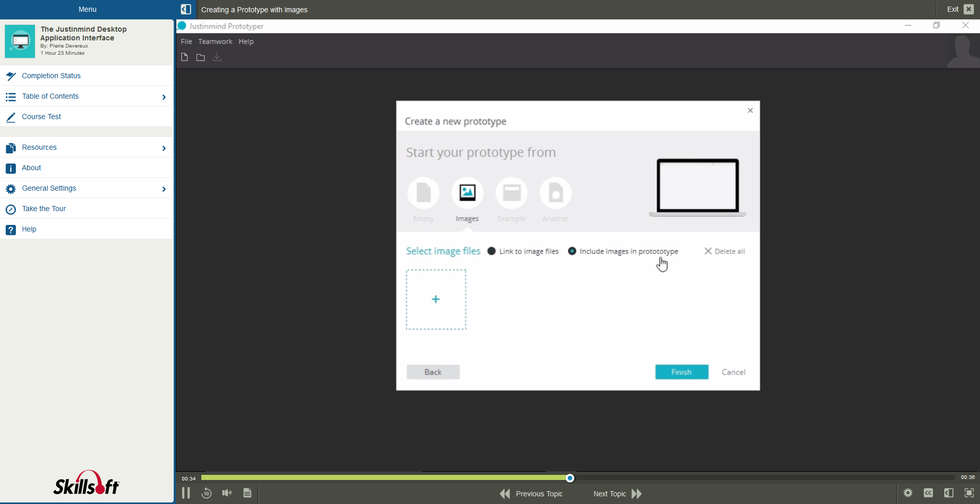This screenshot has height=504, width=980.
Task: Pause the video playback
Action: click(186, 493)
